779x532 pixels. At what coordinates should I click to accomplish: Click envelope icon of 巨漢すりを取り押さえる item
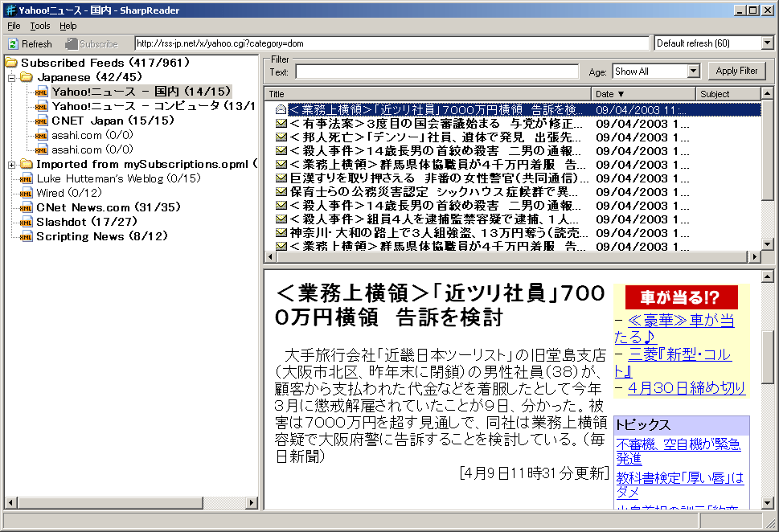[x=281, y=178]
